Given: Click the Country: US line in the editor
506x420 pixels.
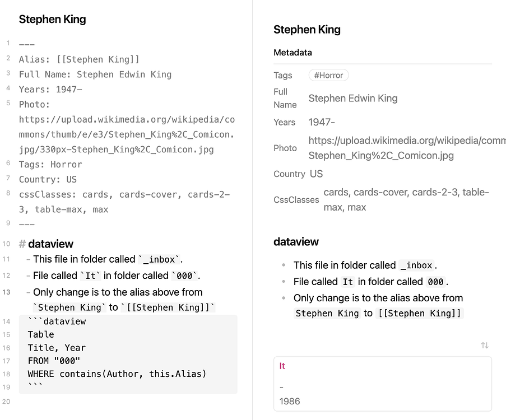Looking at the screenshot, I should pos(48,180).
